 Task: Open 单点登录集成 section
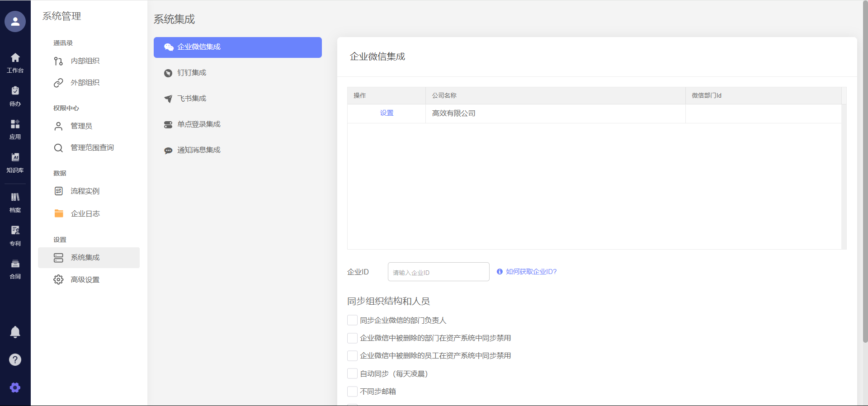pos(198,124)
